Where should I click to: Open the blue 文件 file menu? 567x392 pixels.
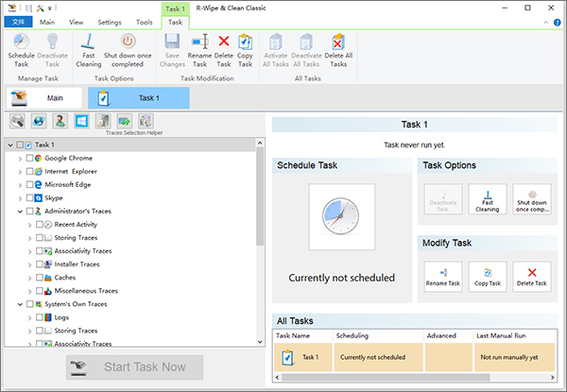tap(19, 22)
